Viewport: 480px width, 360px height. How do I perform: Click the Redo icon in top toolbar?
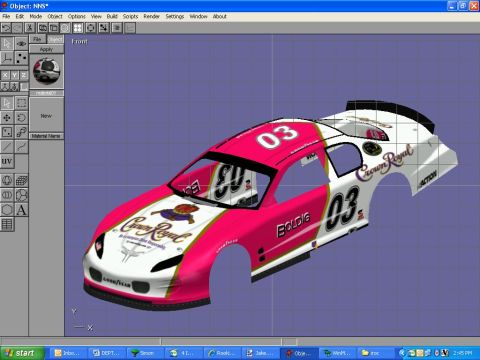point(17,28)
